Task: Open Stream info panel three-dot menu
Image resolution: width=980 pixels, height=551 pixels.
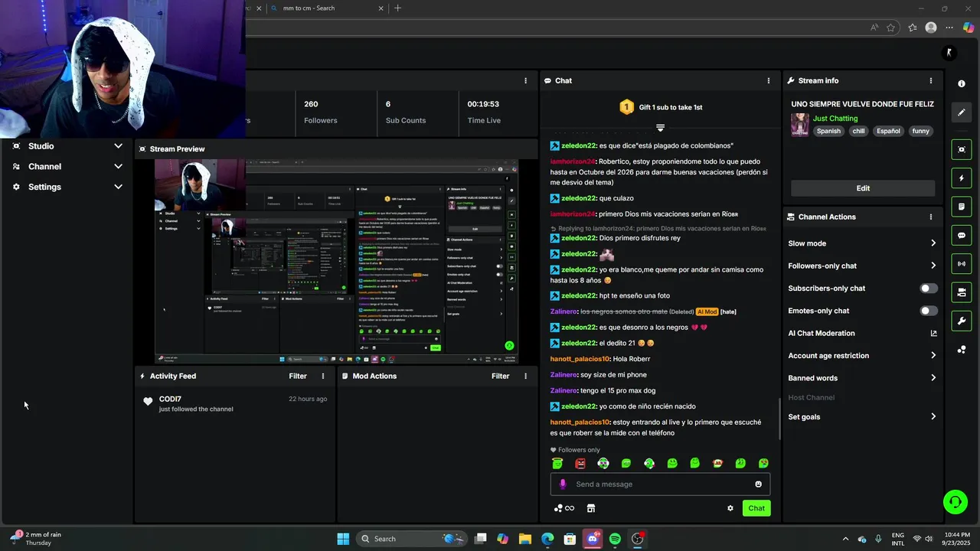Action: (x=931, y=80)
